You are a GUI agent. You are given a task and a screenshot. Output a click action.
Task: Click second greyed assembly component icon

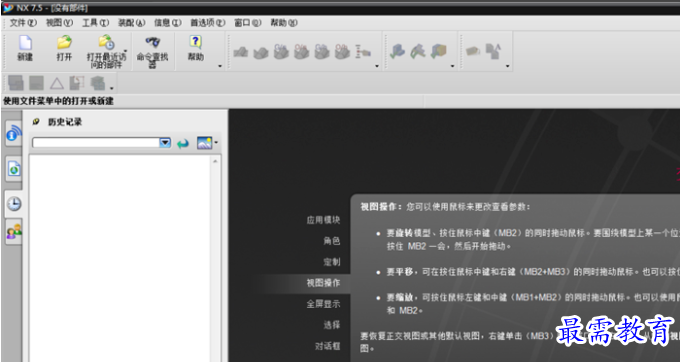tap(261, 52)
